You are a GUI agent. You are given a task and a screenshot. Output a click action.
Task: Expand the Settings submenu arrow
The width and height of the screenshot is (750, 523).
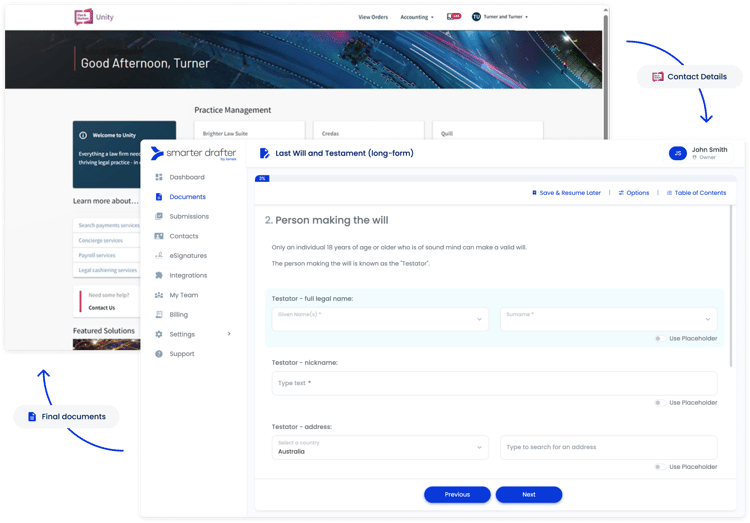[x=229, y=334]
